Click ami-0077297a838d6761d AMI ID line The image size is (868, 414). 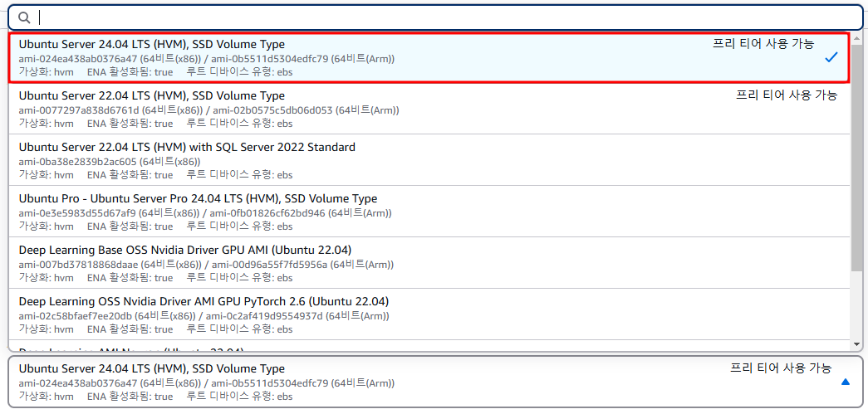click(x=208, y=110)
